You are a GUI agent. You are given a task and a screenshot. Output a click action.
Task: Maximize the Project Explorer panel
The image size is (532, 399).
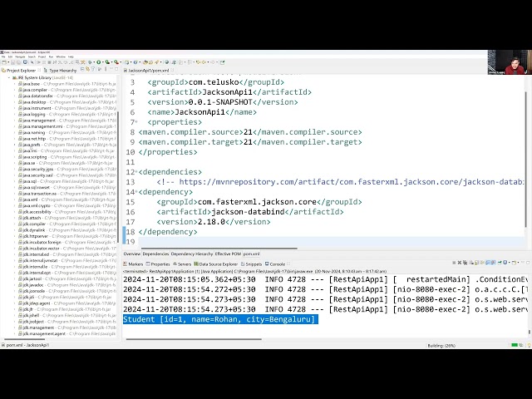tap(116, 69)
